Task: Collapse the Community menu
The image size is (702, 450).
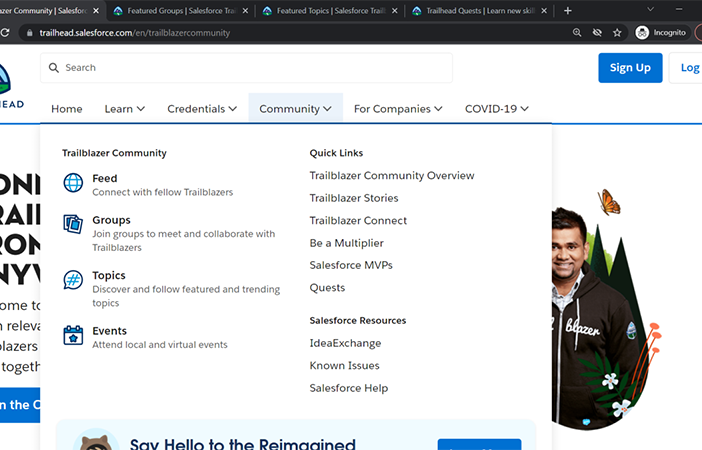Action: pos(295,109)
